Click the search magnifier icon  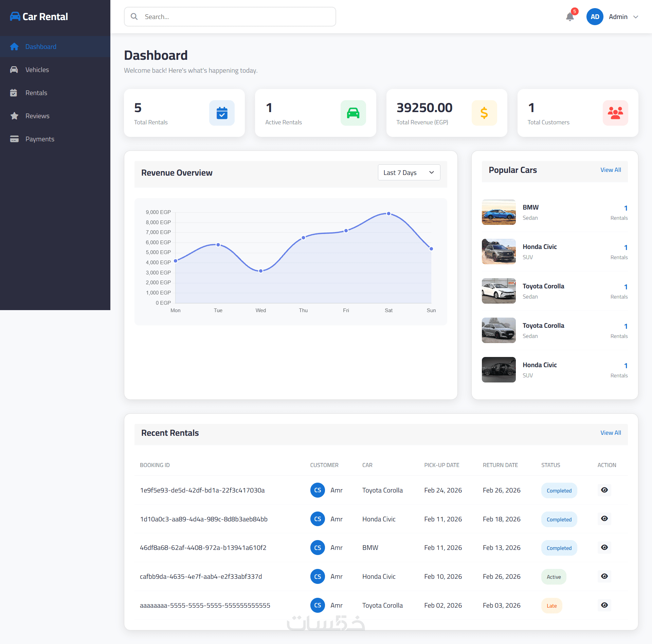(134, 17)
